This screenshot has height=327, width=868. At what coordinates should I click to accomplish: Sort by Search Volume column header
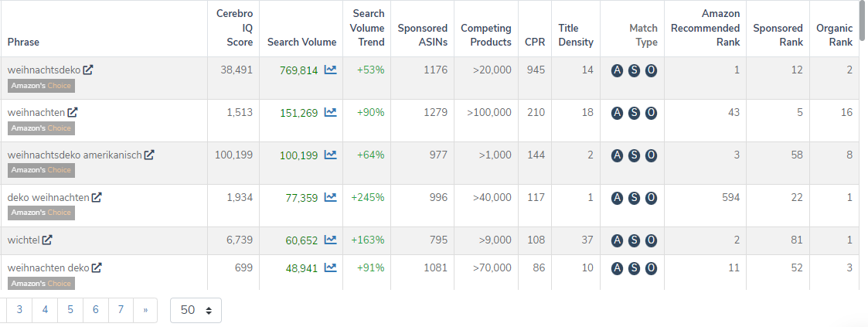(x=301, y=42)
